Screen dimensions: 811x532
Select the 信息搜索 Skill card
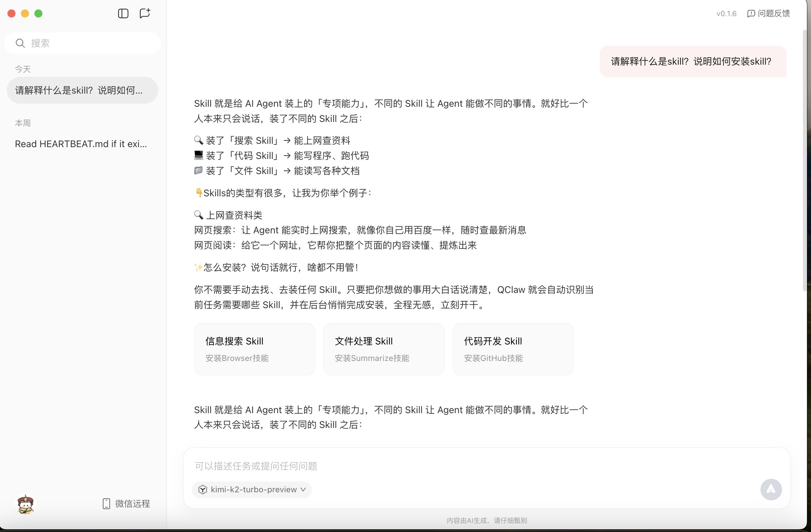[x=254, y=349]
